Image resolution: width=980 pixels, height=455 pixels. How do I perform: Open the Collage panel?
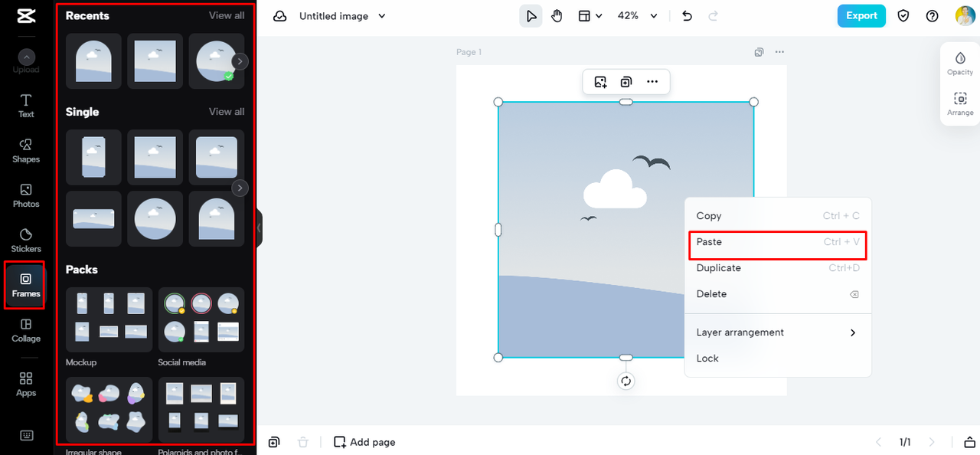tap(26, 330)
